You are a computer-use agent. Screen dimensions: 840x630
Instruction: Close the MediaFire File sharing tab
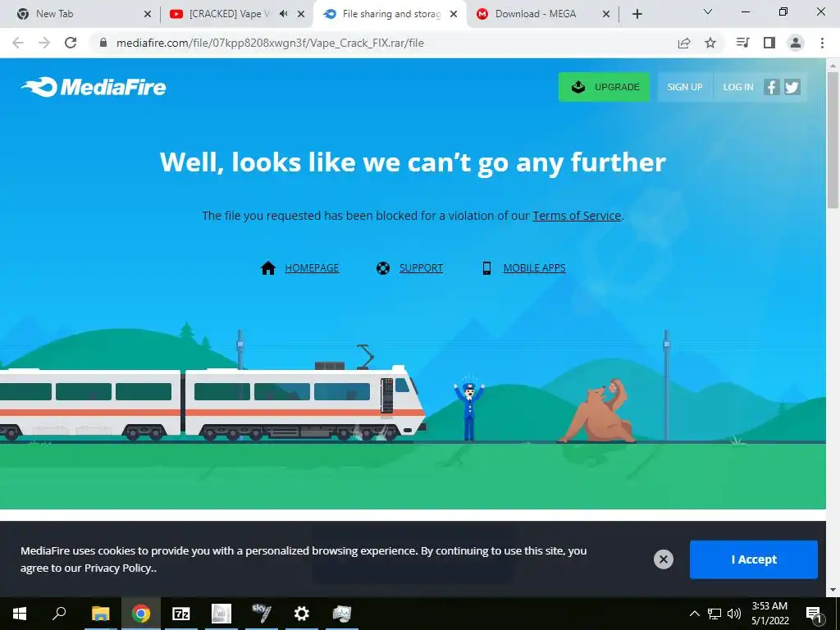tap(454, 14)
